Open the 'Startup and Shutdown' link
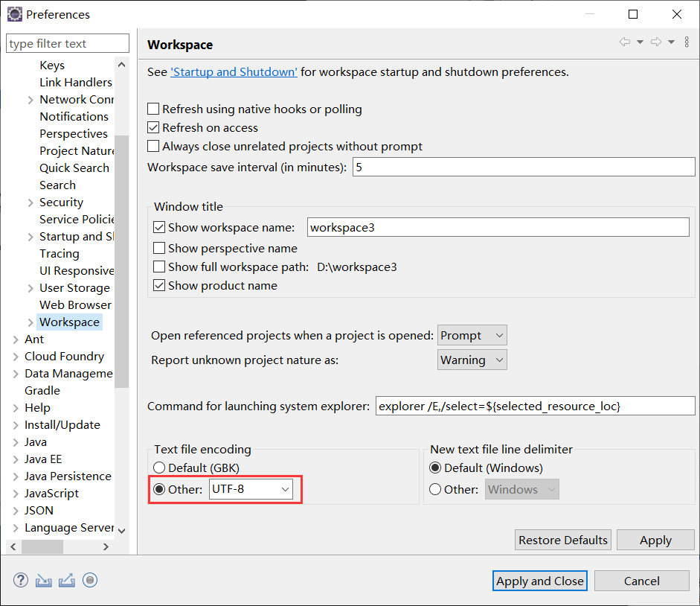Image resolution: width=700 pixels, height=606 pixels. tap(234, 72)
